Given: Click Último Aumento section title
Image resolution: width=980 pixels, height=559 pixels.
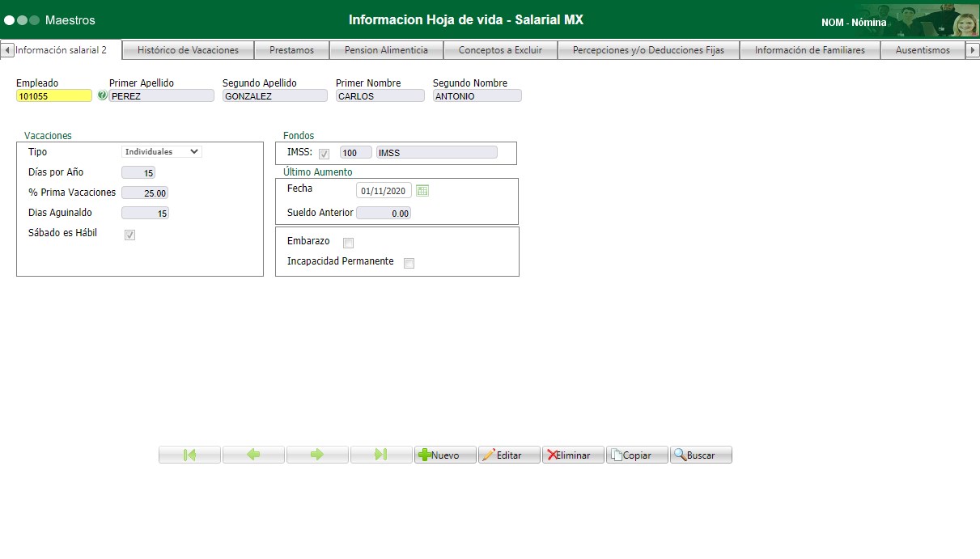Looking at the screenshot, I should [x=317, y=172].
